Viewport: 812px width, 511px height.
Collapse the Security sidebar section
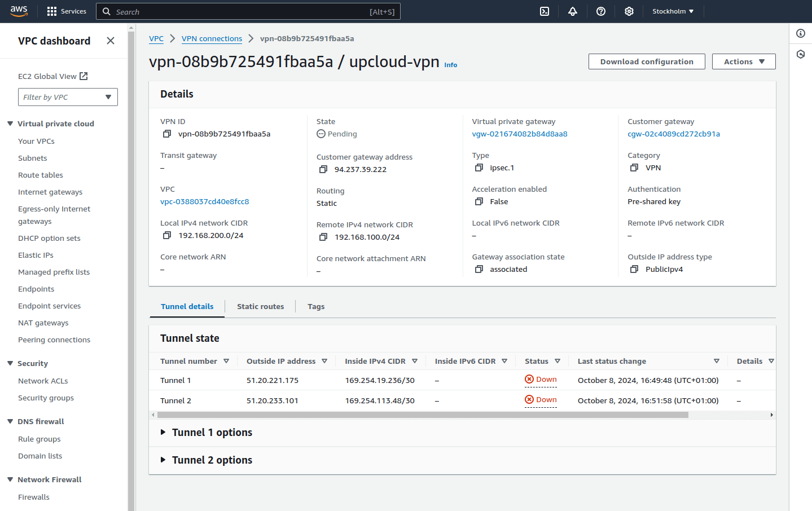click(10, 363)
